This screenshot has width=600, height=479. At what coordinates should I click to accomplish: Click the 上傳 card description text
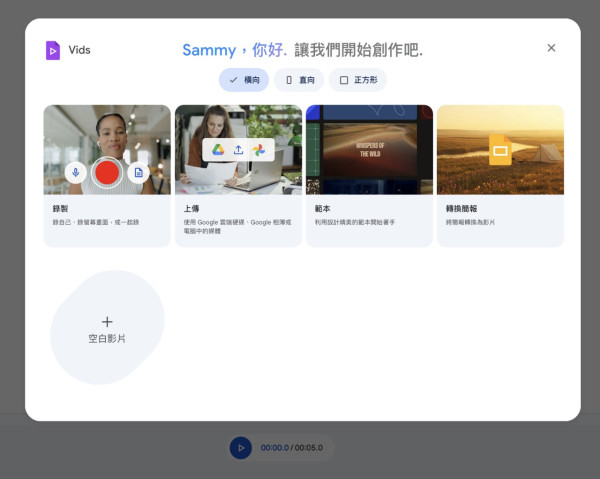click(x=237, y=226)
